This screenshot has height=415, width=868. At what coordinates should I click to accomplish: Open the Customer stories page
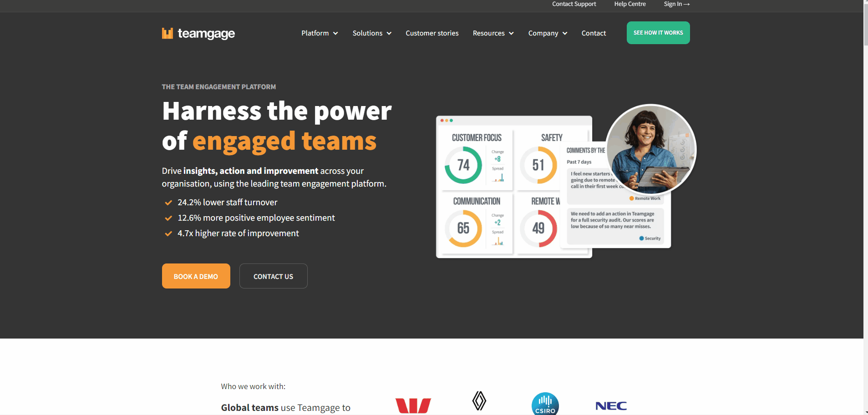point(432,33)
